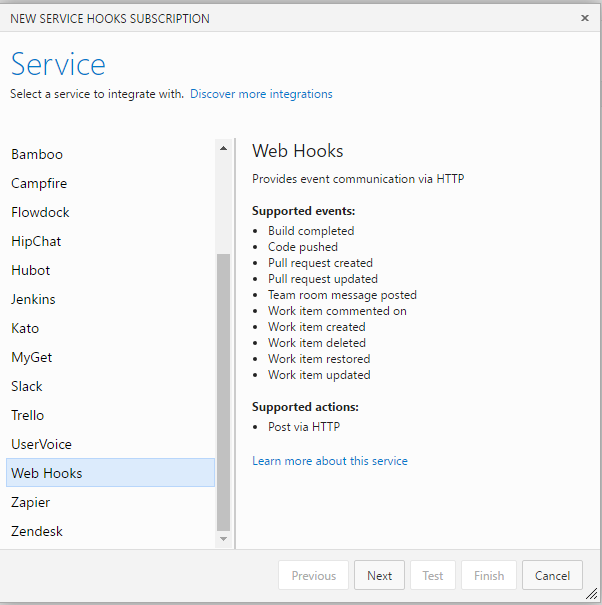Select Flowdock from the list

pyautogui.click(x=110, y=212)
